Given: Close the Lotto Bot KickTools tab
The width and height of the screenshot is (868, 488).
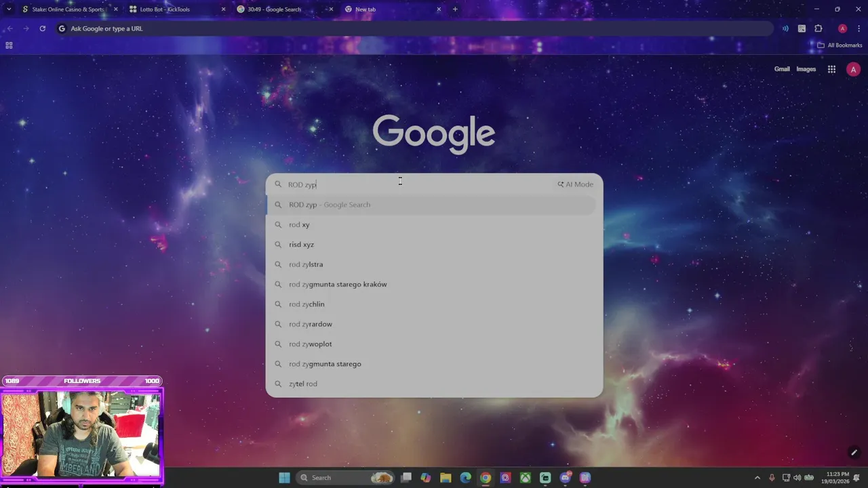Looking at the screenshot, I should 223,9.
